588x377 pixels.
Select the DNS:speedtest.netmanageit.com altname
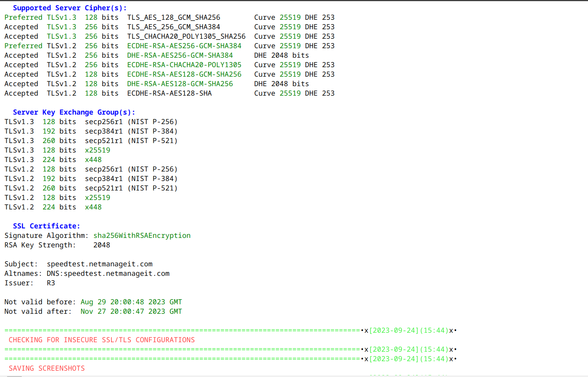pyautogui.click(x=108, y=273)
